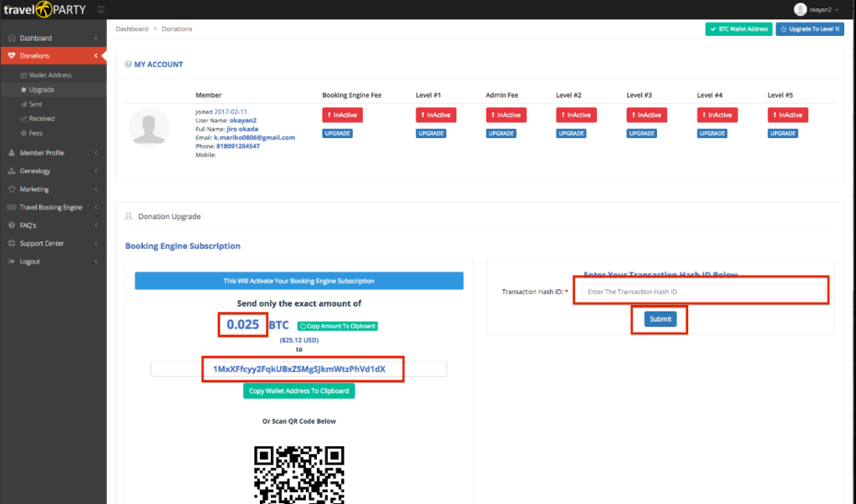Screen dimensions: 856x504
Task: Expand the Marketing chevron
Action: [x=96, y=189]
